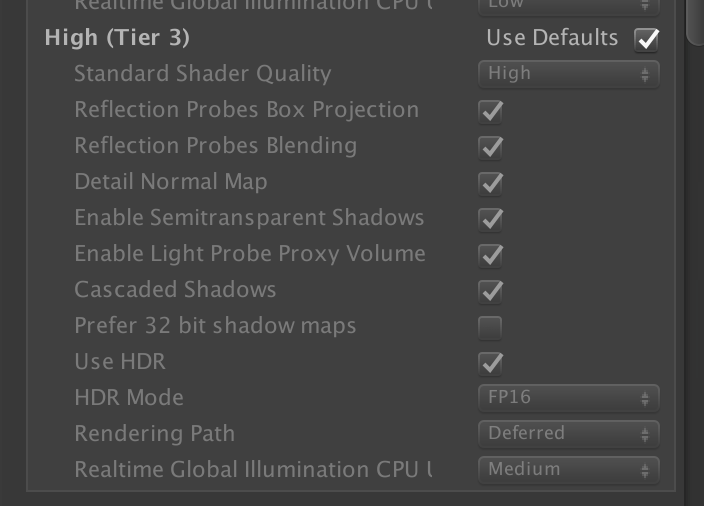Click the Cascaded Shadows label
This screenshot has height=506, width=704.
pos(175,290)
